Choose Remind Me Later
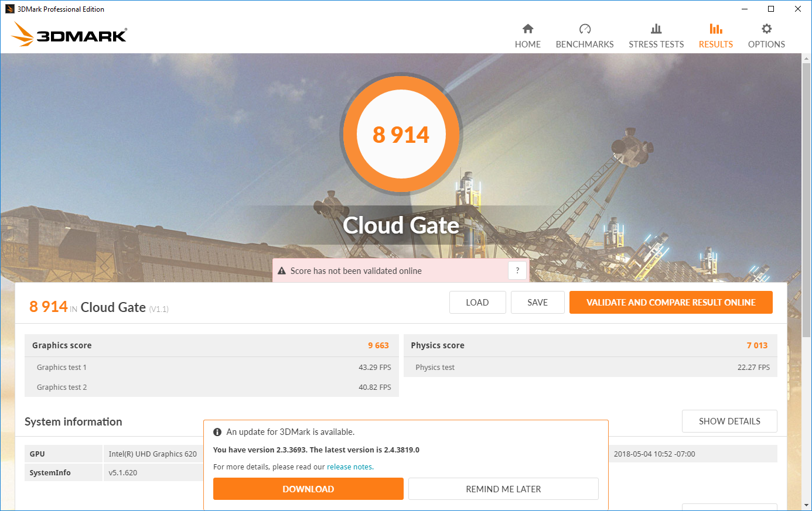 coord(503,489)
